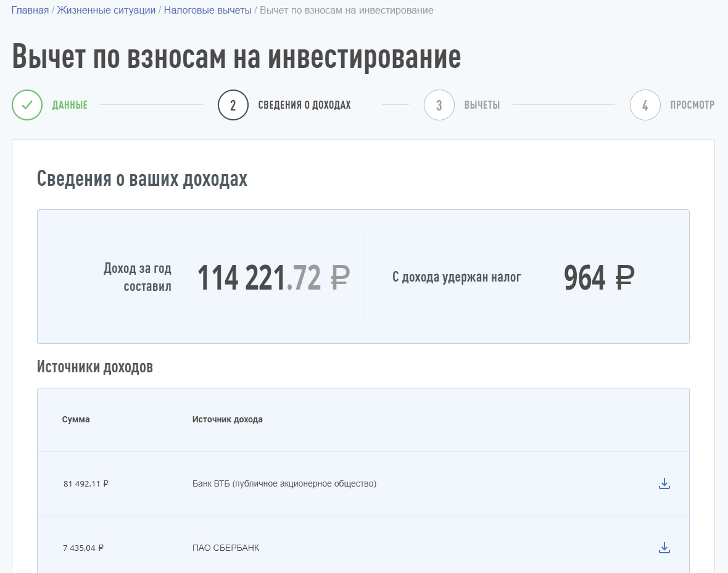Download the Банк ВТБ income certificate
This screenshot has width=728, height=573.
(x=664, y=483)
